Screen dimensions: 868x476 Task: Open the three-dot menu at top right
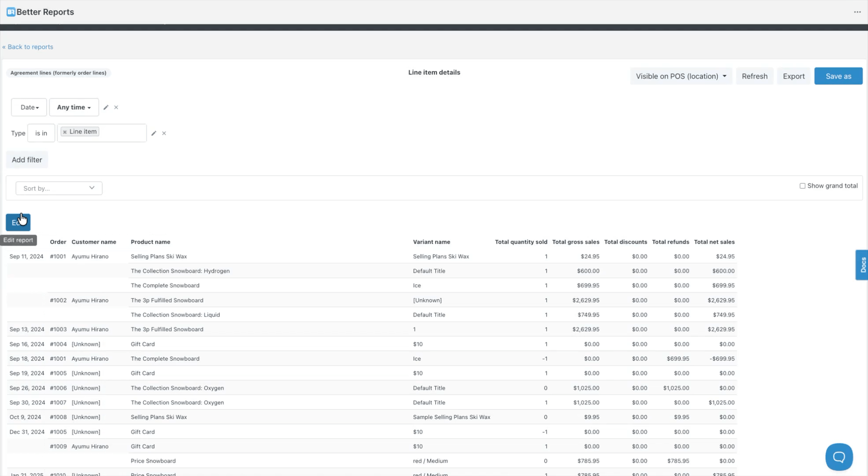point(857,12)
